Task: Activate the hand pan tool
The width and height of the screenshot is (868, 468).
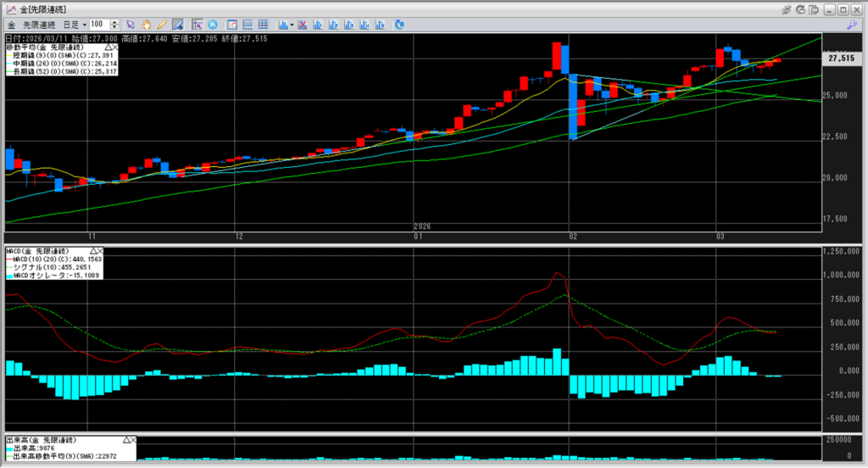Action: click(x=146, y=25)
